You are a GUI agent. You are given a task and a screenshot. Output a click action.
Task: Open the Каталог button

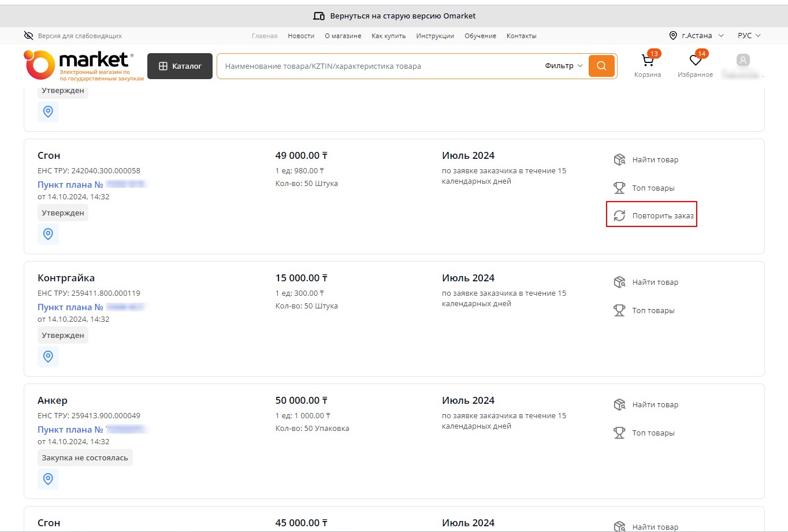click(x=180, y=66)
